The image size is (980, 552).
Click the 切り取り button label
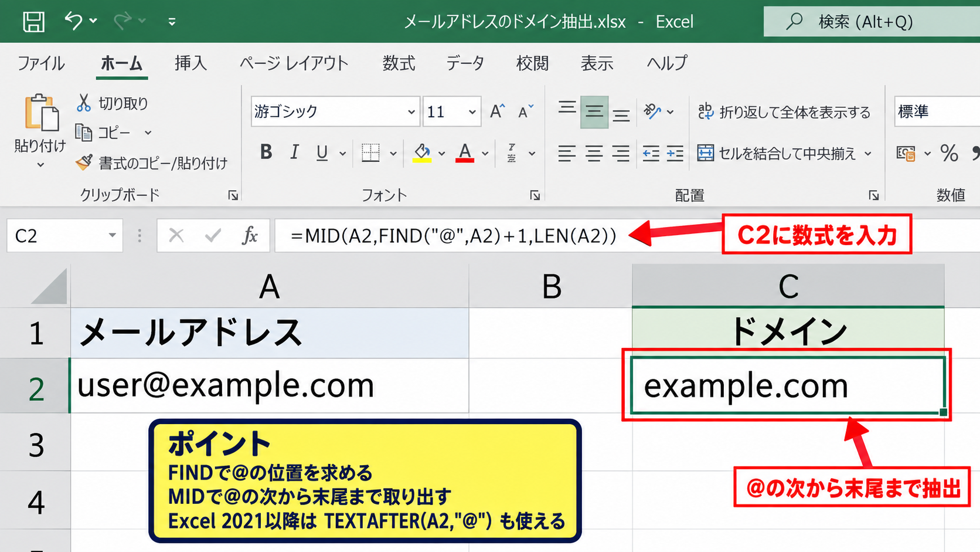pyautogui.click(x=123, y=104)
